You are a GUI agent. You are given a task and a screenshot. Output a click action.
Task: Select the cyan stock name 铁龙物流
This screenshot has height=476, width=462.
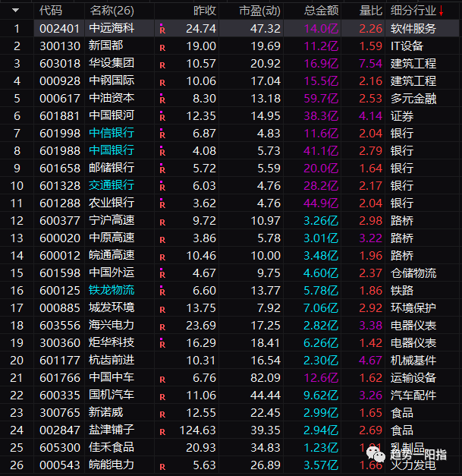coord(112,290)
